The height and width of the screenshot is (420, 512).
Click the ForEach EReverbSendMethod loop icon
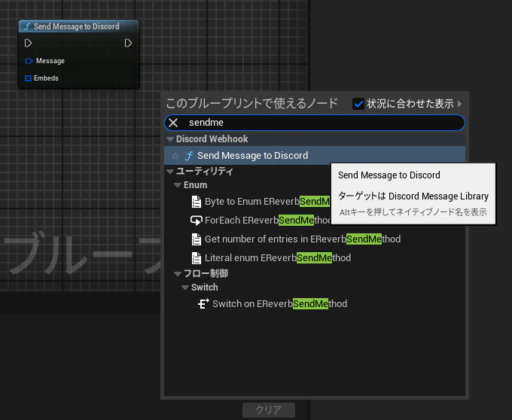tap(197, 221)
